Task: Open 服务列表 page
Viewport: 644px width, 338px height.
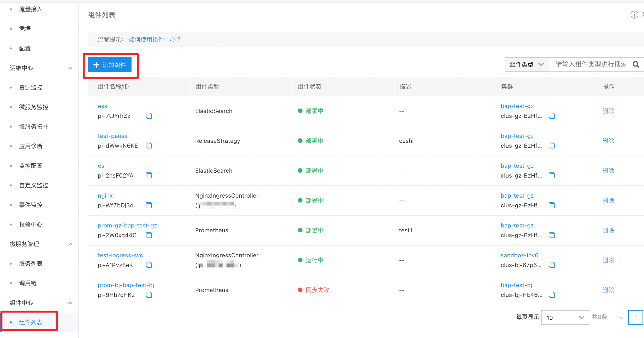Action: (31, 263)
